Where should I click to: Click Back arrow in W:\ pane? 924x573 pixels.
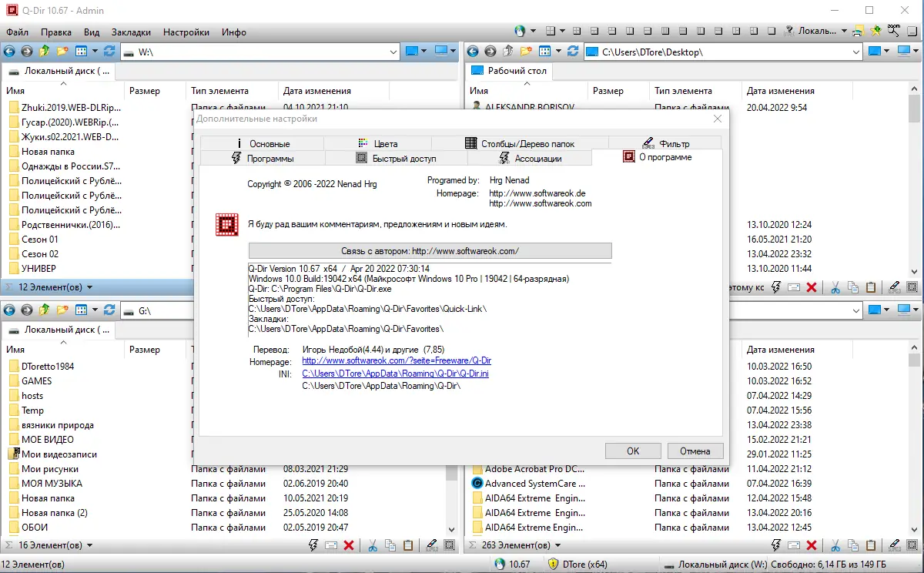[x=9, y=52]
